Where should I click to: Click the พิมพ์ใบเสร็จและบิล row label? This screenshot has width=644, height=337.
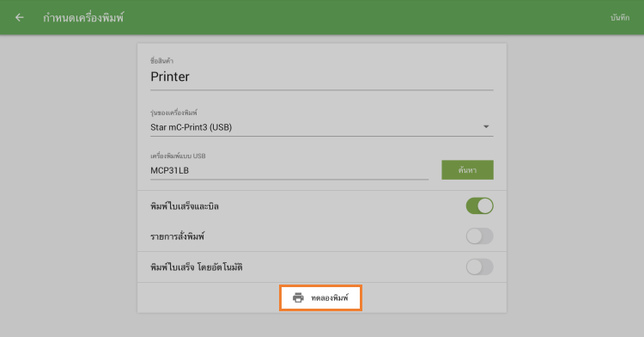coord(185,206)
